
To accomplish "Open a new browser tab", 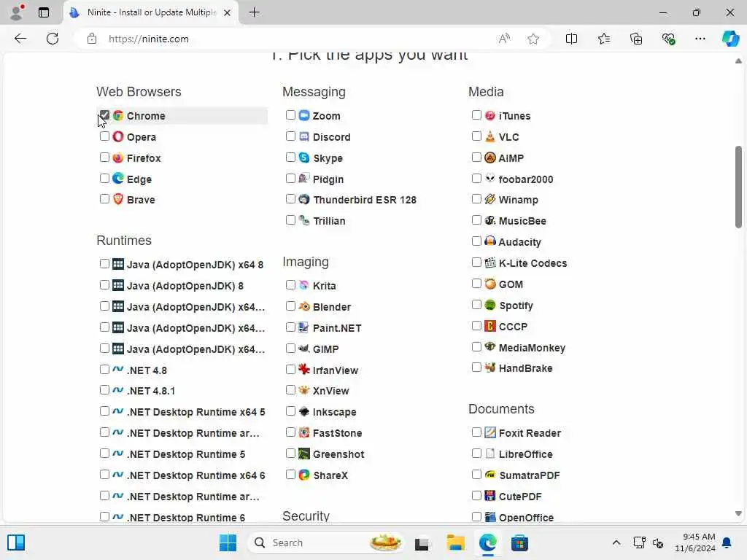I will (x=255, y=12).
